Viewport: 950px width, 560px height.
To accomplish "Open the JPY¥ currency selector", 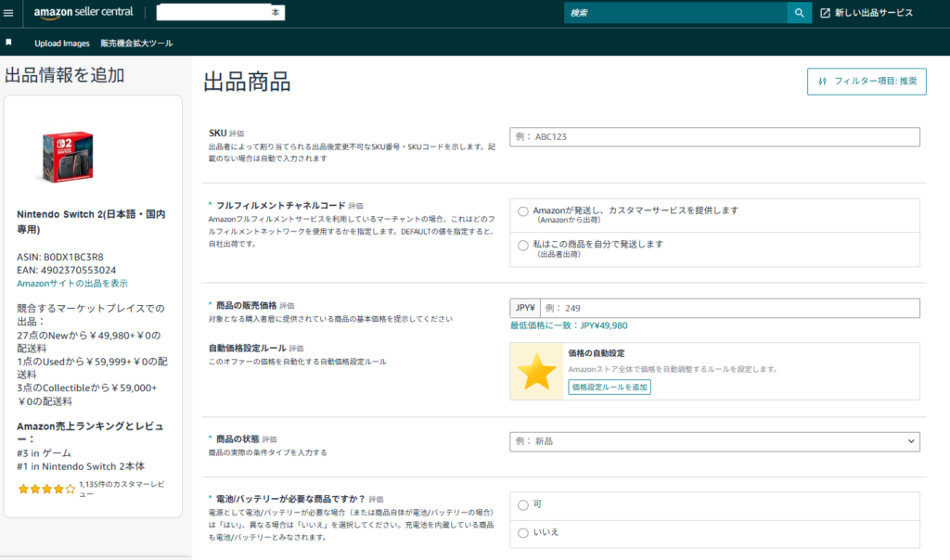I will point(524,309).
